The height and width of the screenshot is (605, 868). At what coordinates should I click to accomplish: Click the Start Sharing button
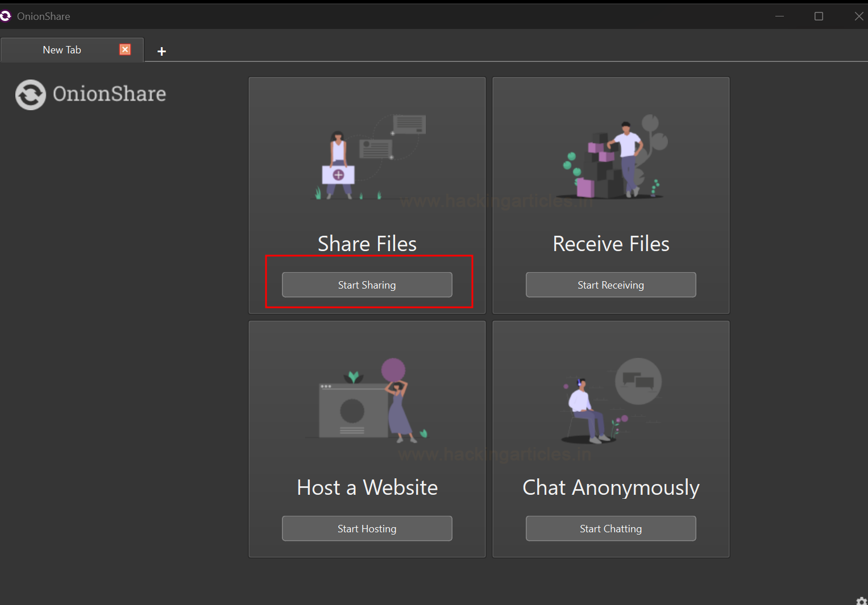[x=367, y=285]
